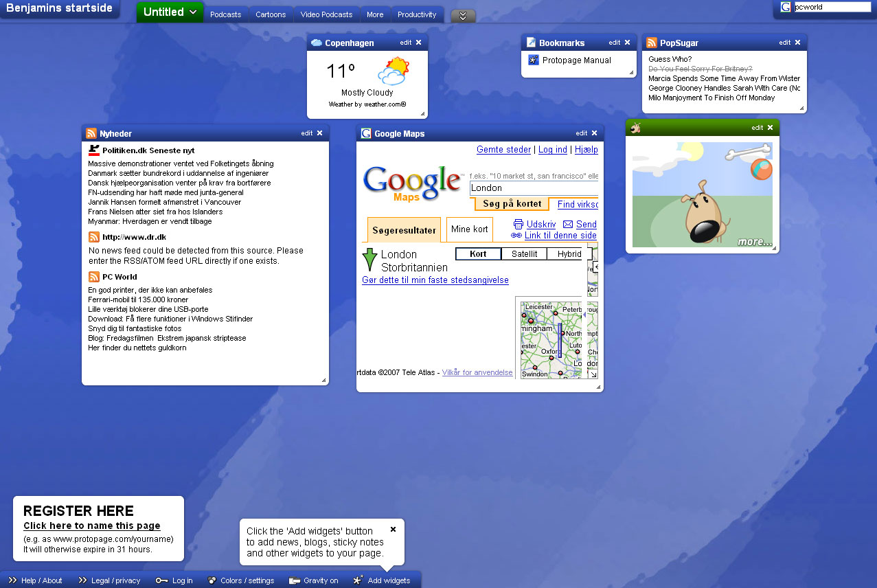Click 'Click here to name this page'
877x588 pixels.
[x=92, y=525]
